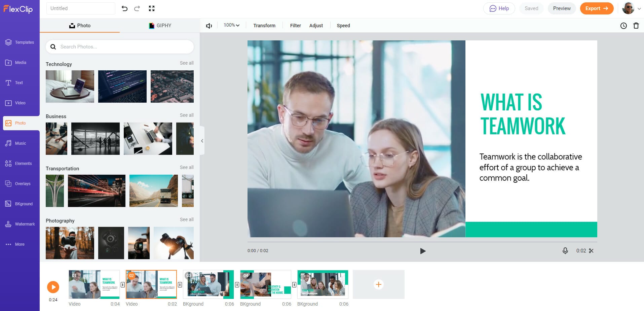Screen dimensions: 644x311
Task: Open the Text panel
Action: click(20, 82)
